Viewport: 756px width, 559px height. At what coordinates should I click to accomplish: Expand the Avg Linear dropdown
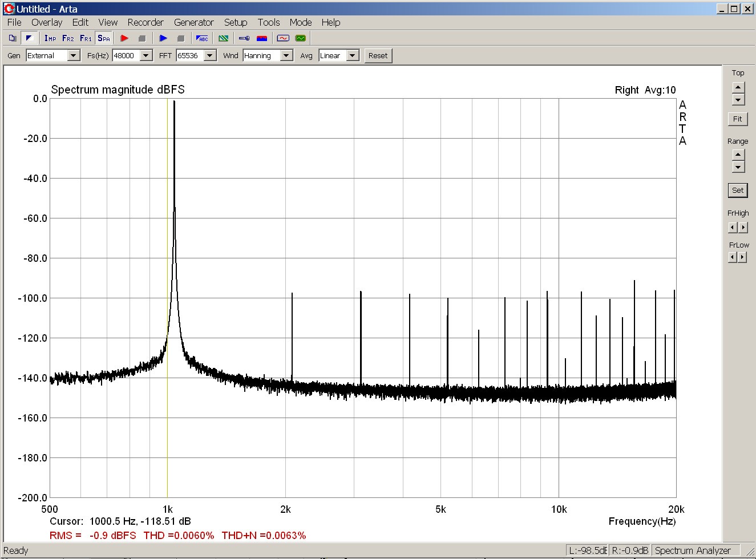click(353, 55)
